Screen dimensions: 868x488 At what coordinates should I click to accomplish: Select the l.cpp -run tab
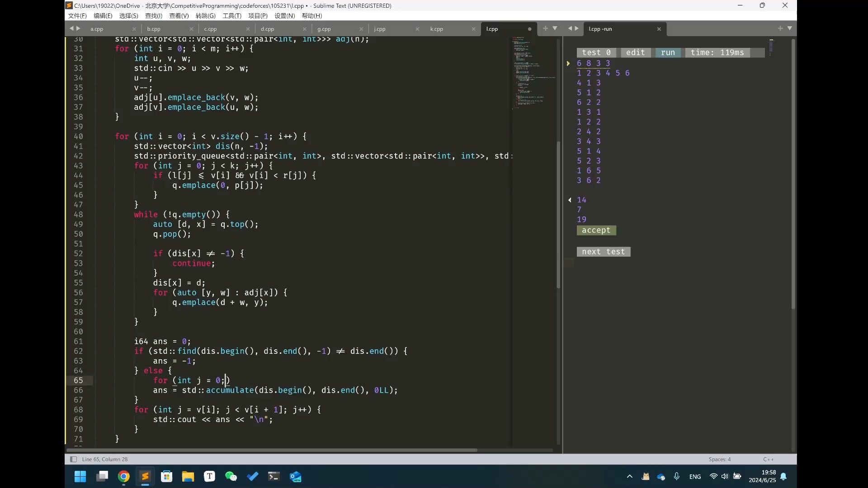tap(600, 29)
